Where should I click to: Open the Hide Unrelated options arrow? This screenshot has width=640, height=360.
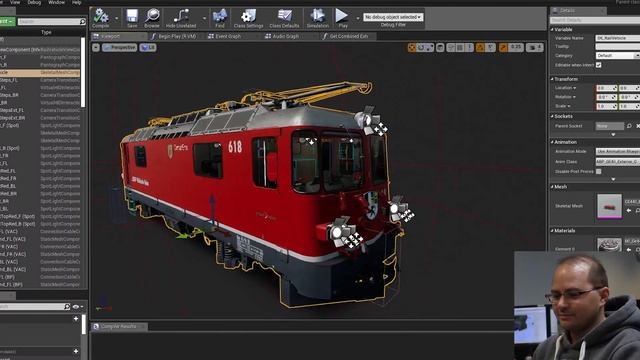(204, 18)
